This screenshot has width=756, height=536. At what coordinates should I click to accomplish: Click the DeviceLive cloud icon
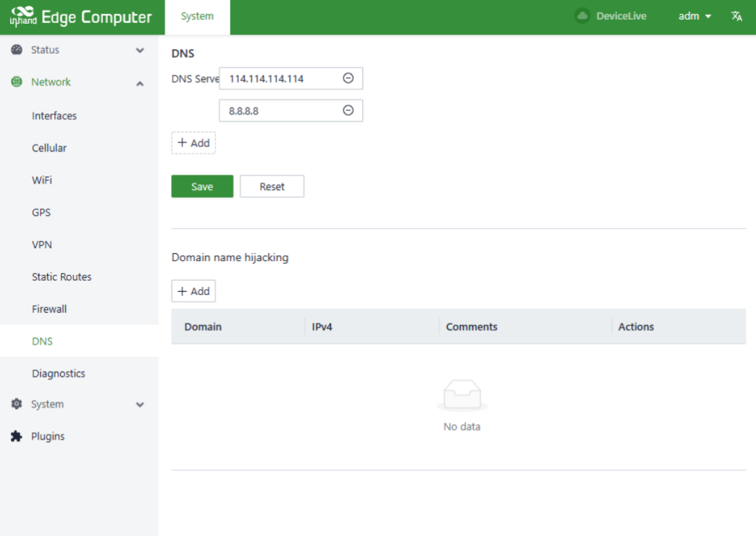click(582, 16)
